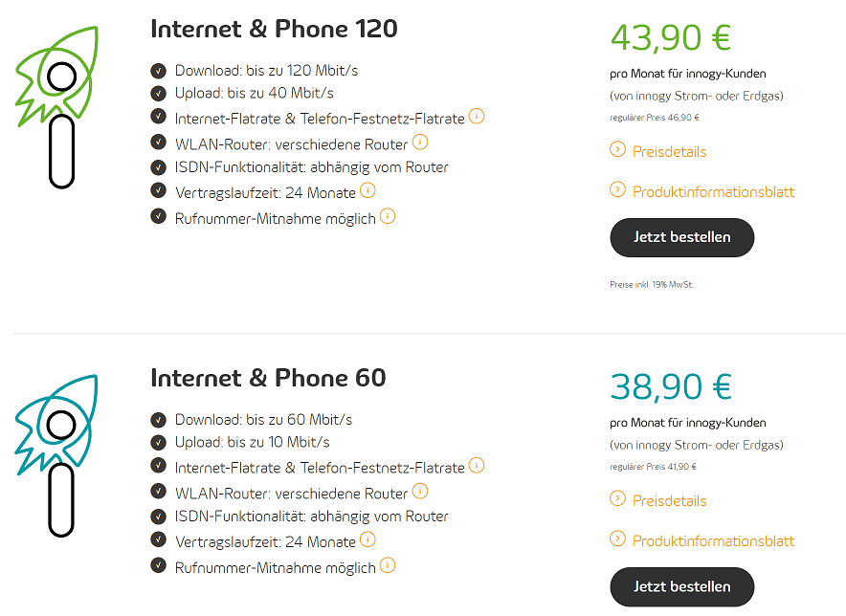The width and height of the screenshot is (846, 616).
Task: Show Rufnummer-Mitnahme info in the 120 plan
Action: coord(388,216)
